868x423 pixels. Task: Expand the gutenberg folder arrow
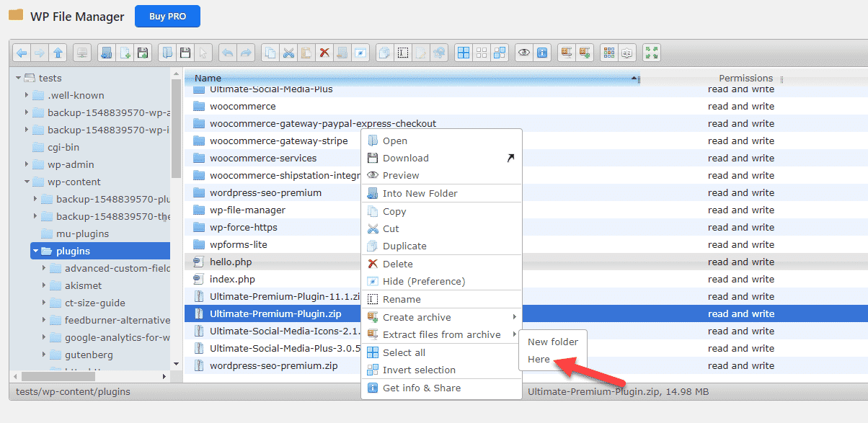(43, 355)
